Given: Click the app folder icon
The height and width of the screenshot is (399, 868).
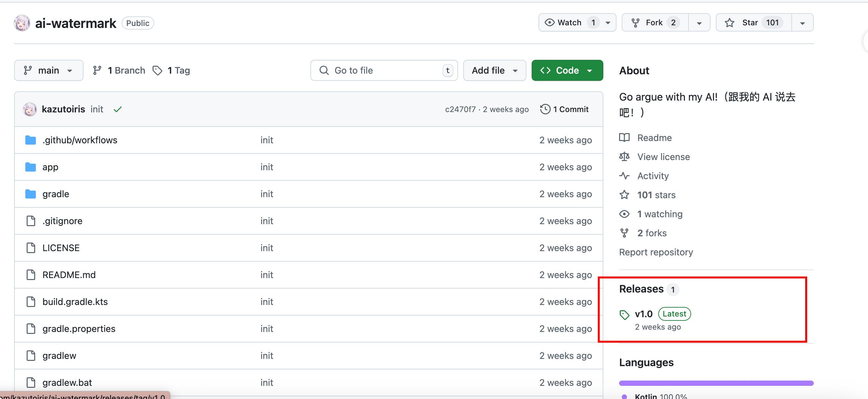Looking at the screenshot, I should (31, 167).
